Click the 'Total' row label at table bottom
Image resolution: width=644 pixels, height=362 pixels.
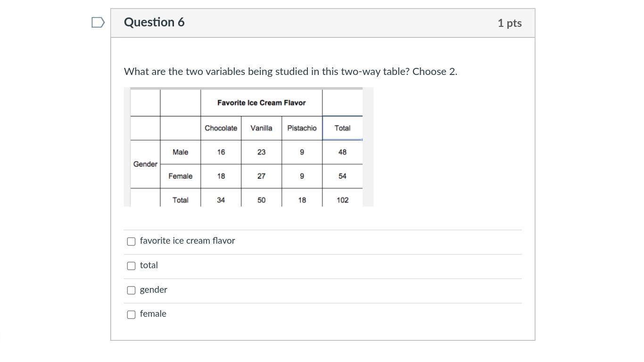coord(180,200)
